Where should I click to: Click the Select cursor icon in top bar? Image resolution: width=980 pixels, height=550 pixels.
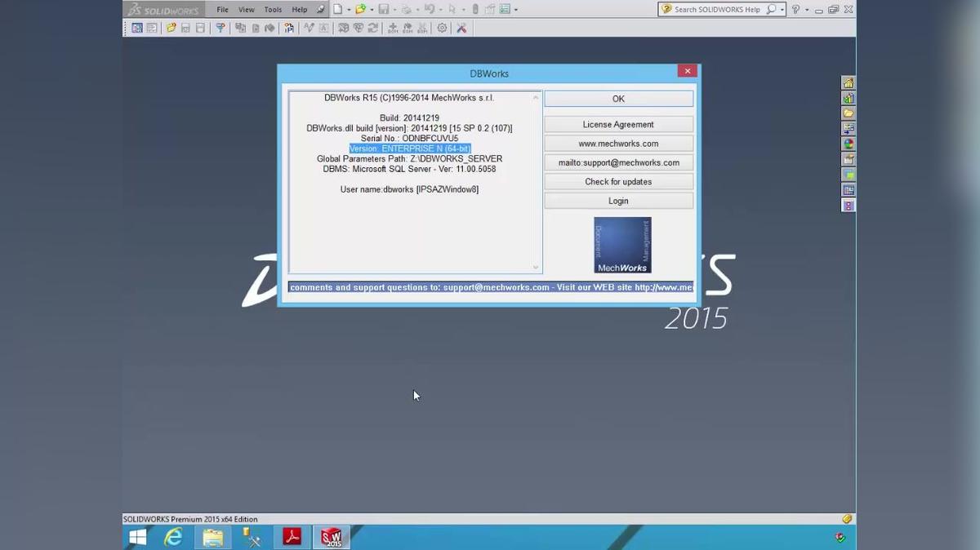pyautogui.click(x=452, y=10)
